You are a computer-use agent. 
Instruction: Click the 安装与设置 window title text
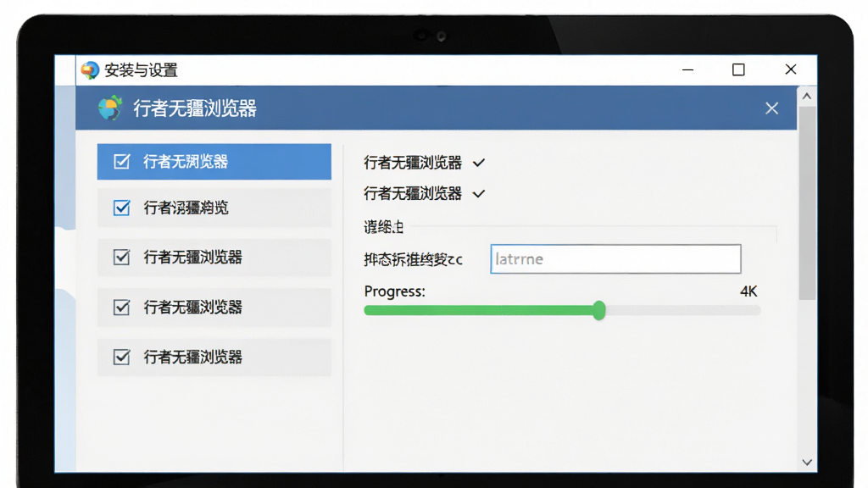(142, 70)
